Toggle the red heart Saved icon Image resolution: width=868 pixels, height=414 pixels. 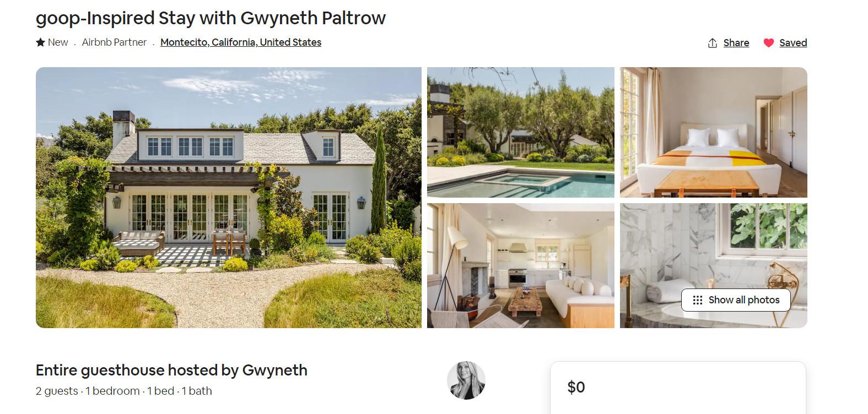pos(768,43)
